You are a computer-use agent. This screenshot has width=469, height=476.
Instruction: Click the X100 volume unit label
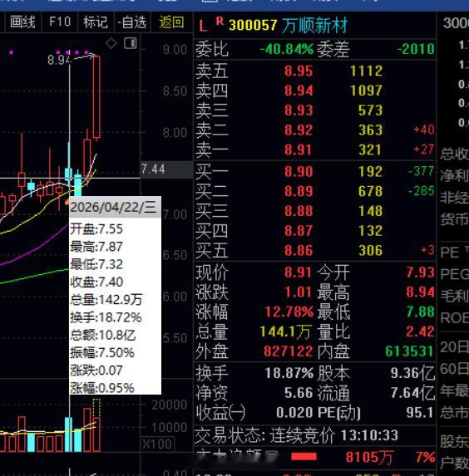tap(157, 444)
